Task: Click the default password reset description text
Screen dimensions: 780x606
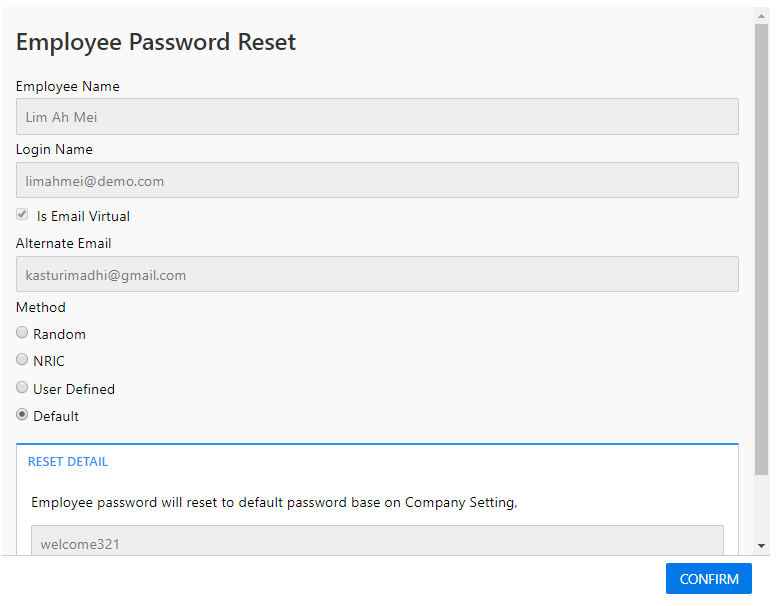Action: point(274,502)
